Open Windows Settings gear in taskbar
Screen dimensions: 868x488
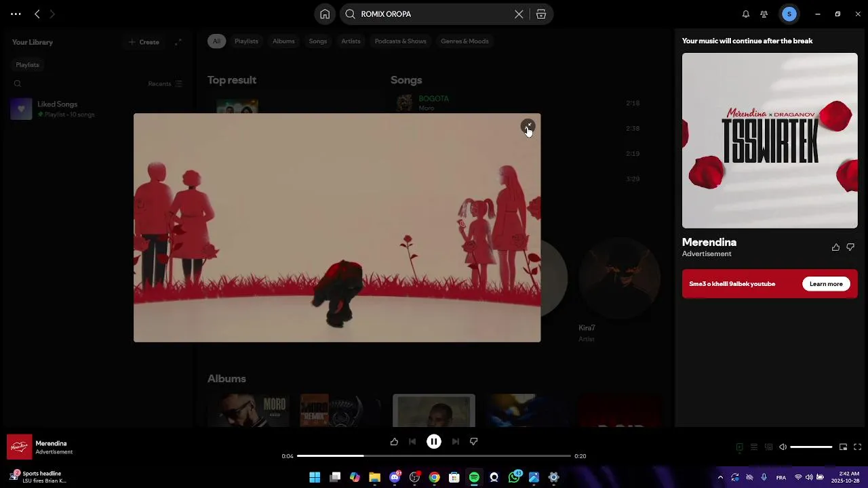(x=553, y=477)
